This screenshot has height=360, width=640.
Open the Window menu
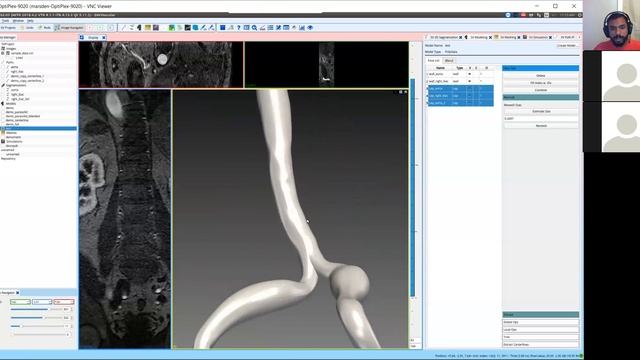point(18,21)
